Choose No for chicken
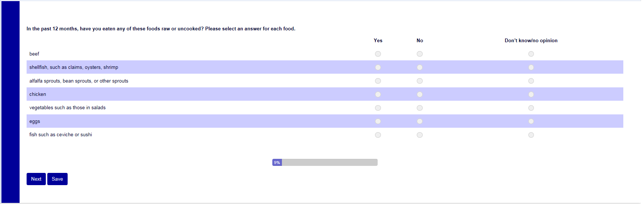Image resolution: width=644 pixels, height=204 pixels. 420,94
